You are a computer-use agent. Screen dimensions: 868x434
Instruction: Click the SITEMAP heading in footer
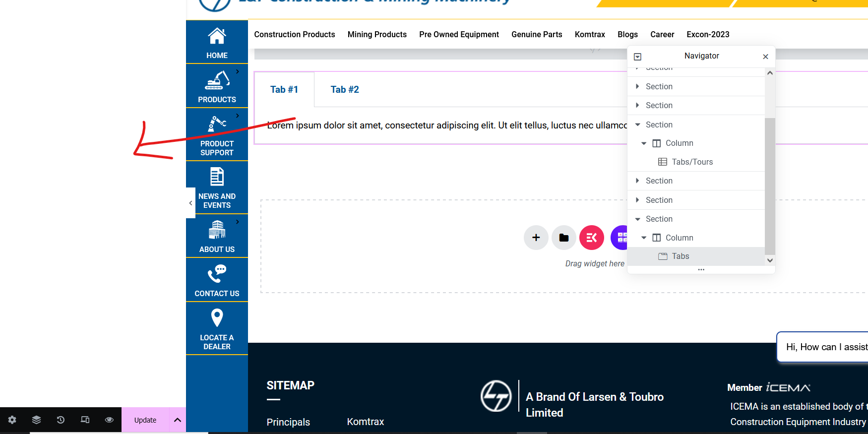pos(291,385)
